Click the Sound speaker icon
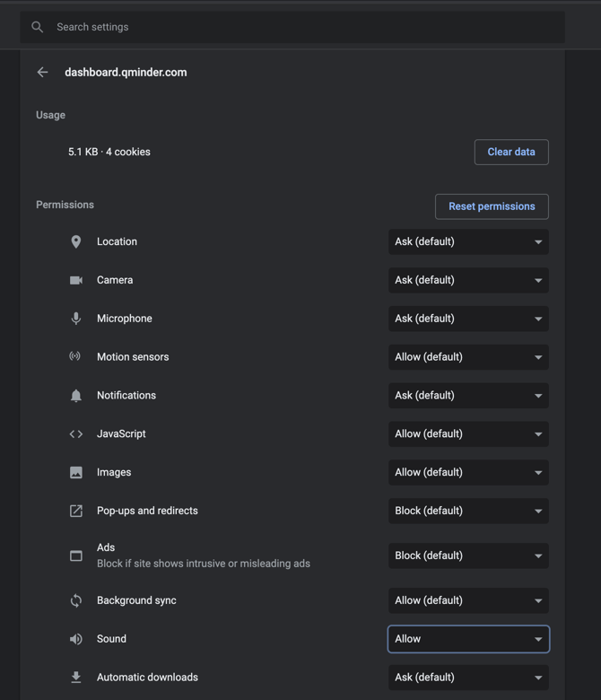Screen dimensions: 601x700 point(76,639)
